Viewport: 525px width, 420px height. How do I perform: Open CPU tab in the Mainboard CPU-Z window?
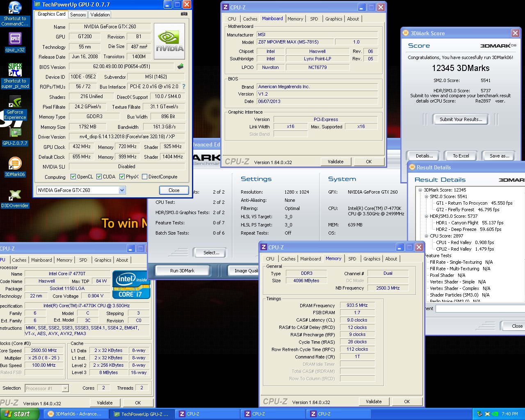(232, 19)
